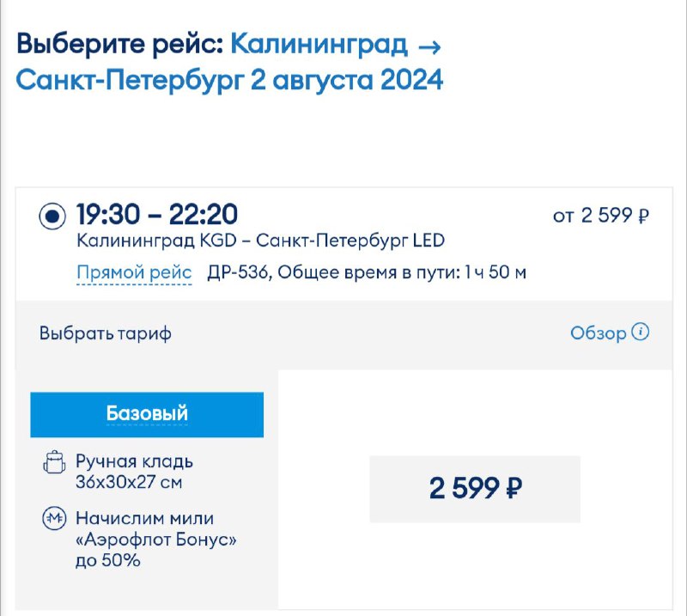Select the 19:30 – 22:20 flight radio button
The image size is (687, 616).
click(x=52, y=216)
